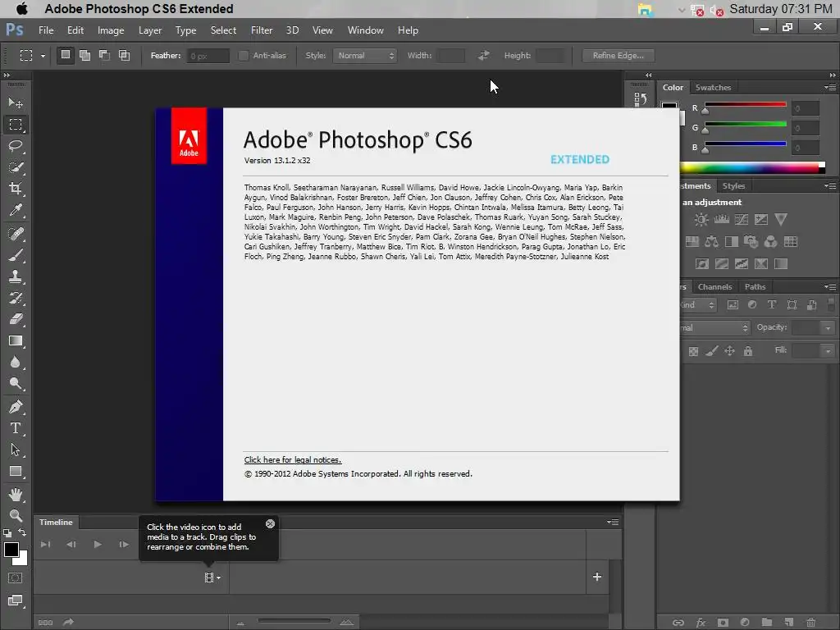Screen dimensions: 840x630
Task: Select the Eraser tool
Action: (16, 319)
